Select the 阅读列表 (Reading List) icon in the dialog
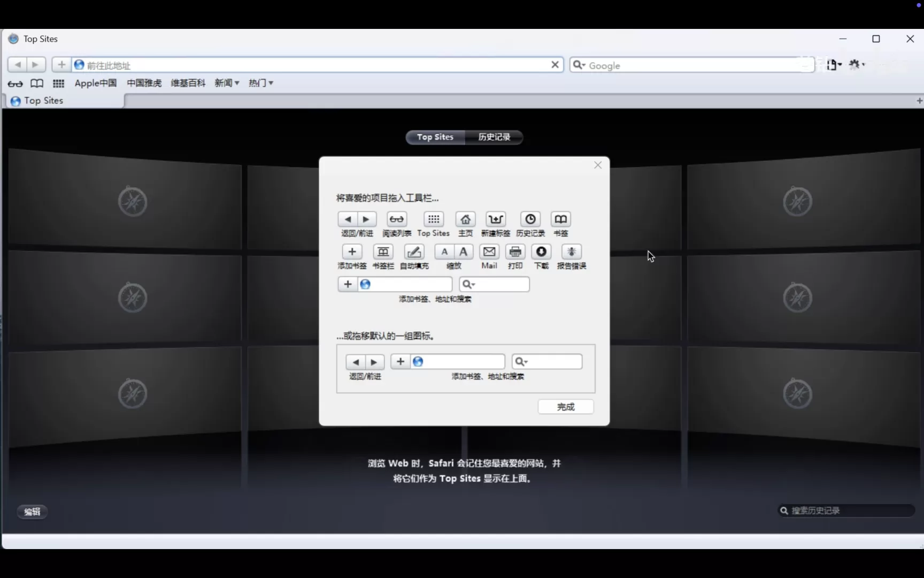 [397, 219]
